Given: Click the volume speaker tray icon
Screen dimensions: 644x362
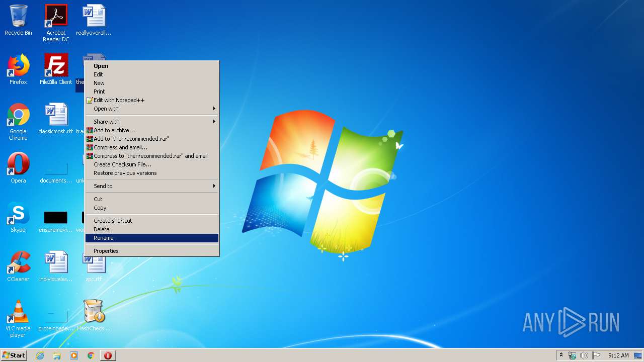Looking at the screenshot, I should 584,355.
